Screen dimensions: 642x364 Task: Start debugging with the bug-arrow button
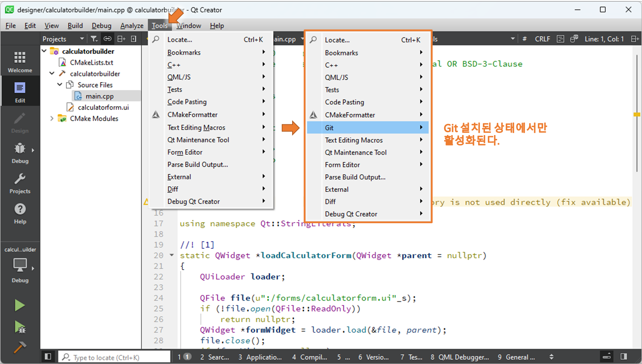(20, 327)
